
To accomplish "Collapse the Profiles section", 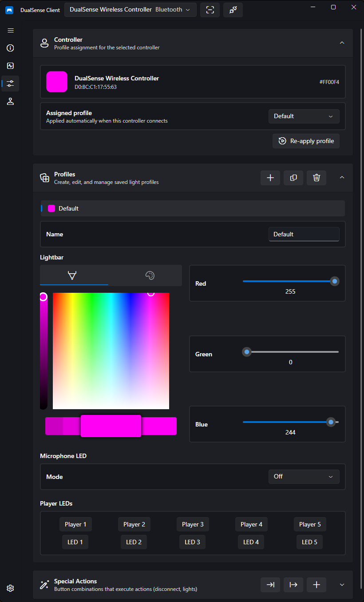I will [342, 177].
